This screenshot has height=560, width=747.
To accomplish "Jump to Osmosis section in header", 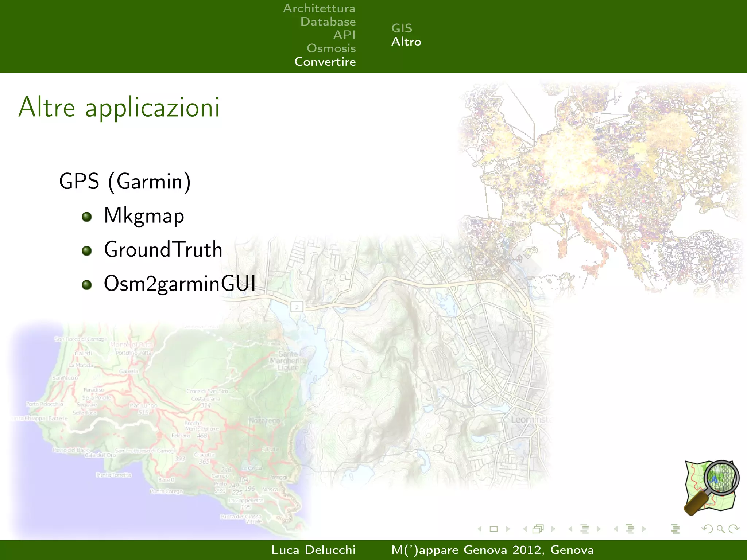I will click(331, 48).
